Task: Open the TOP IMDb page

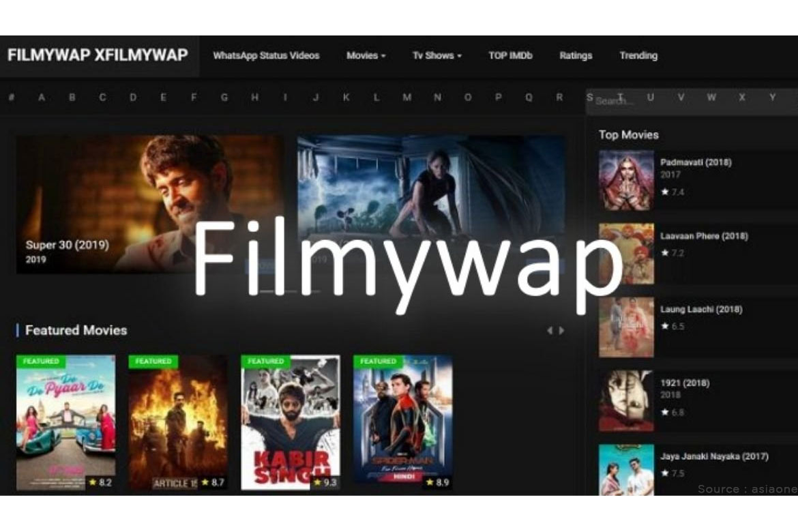Action: tap(510, 55)
